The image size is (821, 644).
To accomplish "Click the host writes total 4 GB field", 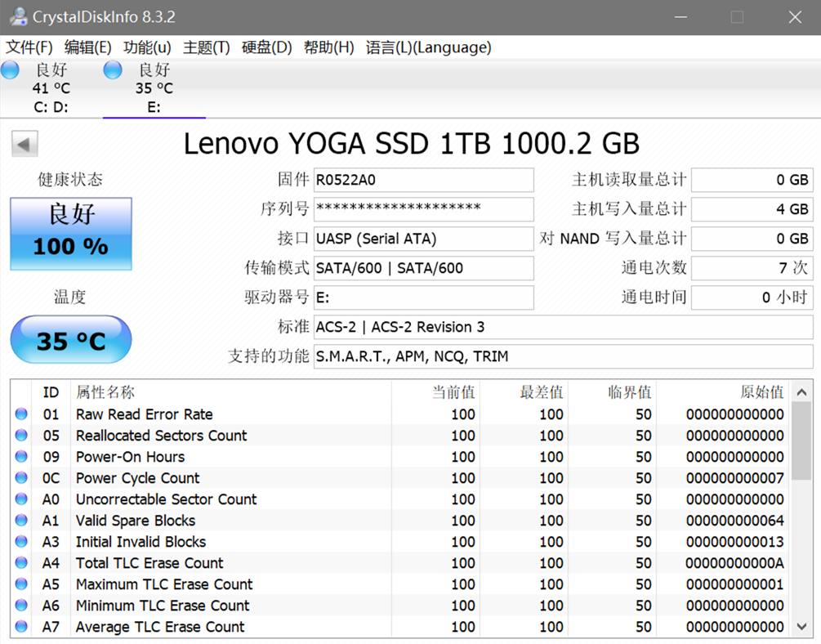I will [x=752, y=209].
